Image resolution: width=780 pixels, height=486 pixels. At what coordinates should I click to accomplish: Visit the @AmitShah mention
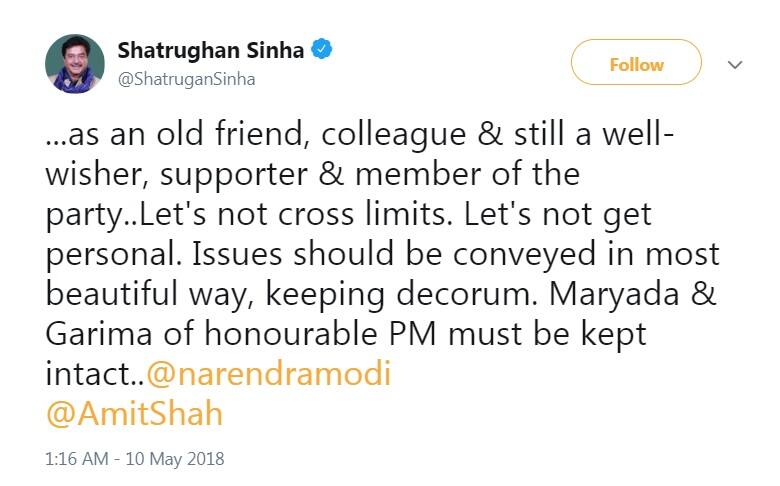point(134,413)
